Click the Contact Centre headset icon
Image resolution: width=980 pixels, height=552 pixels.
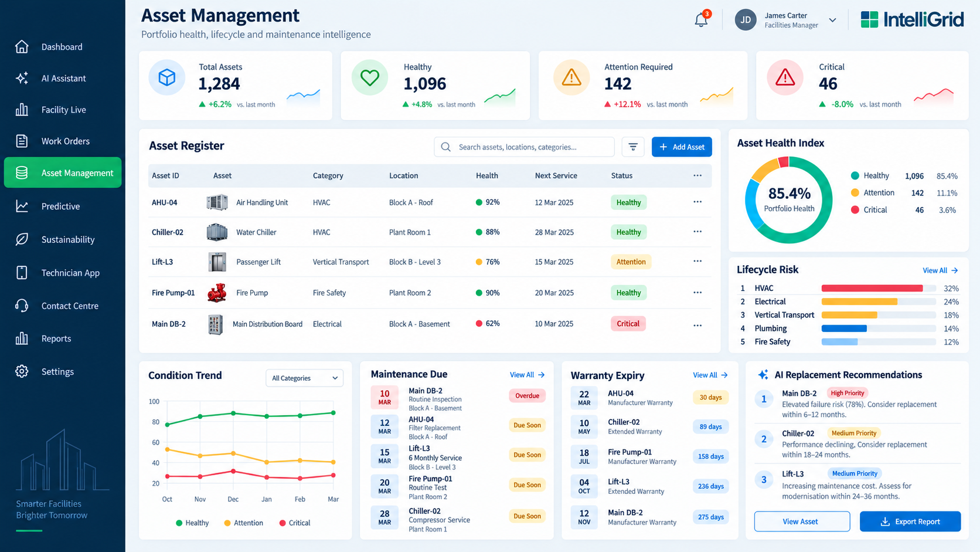pos(22,306)
